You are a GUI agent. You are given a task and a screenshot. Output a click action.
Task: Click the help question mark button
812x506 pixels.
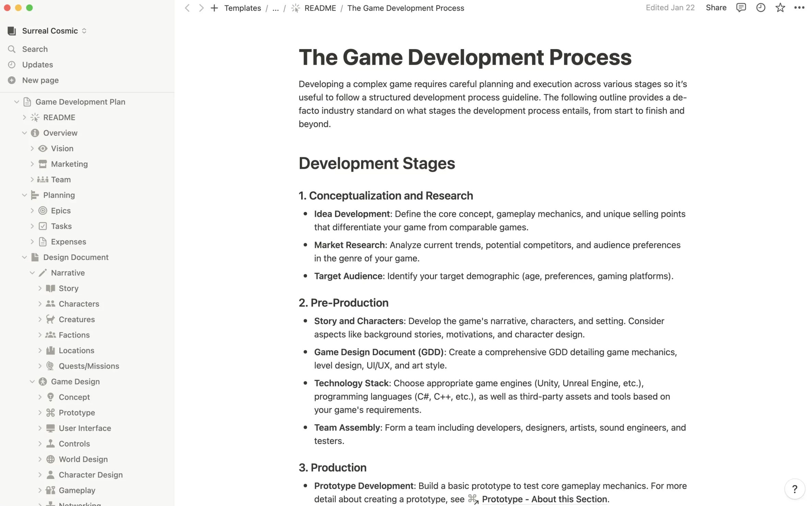(x=795, y=489)
